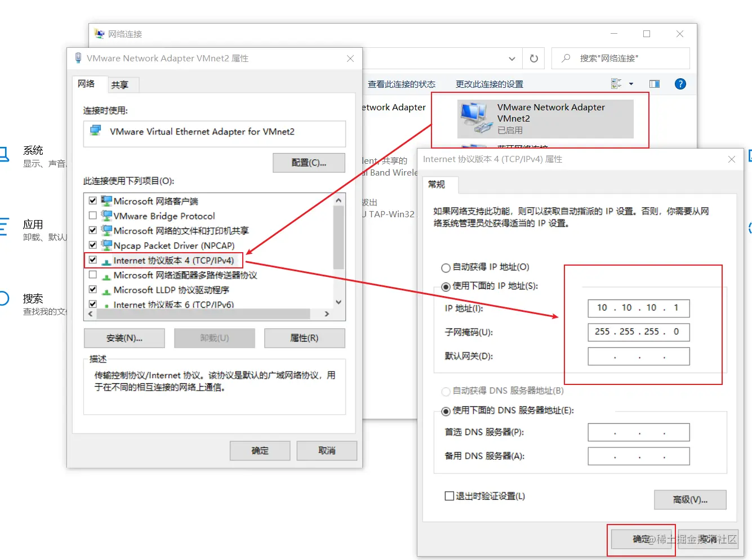Click the protocol list scroll-up arrow

coord(339,200)
